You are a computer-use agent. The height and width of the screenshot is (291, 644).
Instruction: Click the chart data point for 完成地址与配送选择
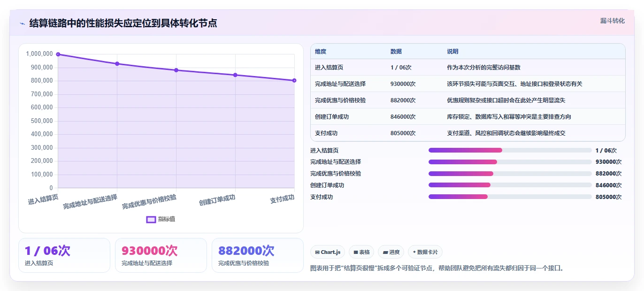117,64
